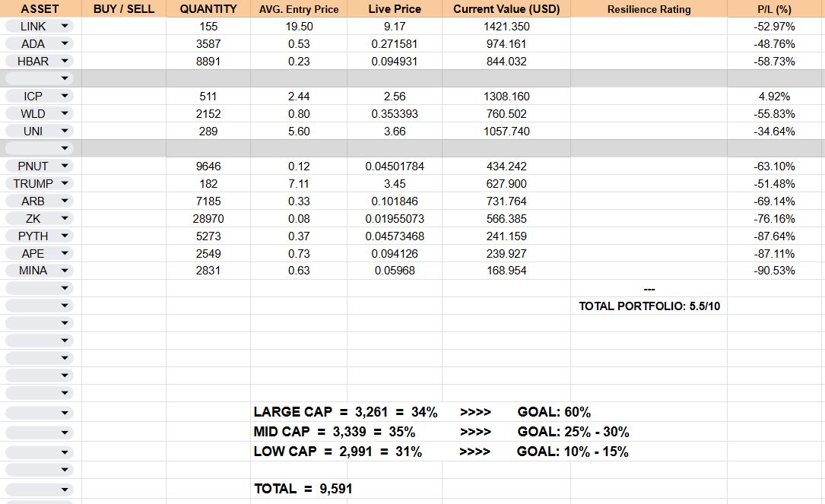Select ARB quantity cell 7185
The width and height of the screenshot is (825, 504).
tap(208, 201)
